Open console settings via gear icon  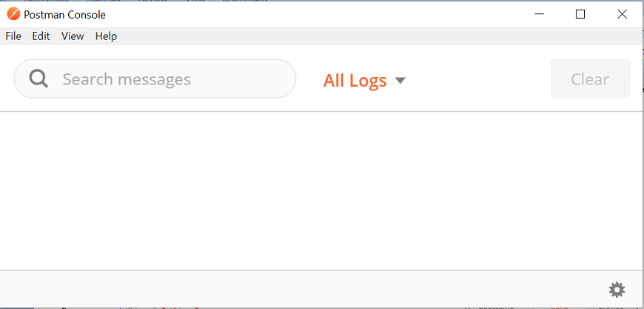click(x=617, y=290)
